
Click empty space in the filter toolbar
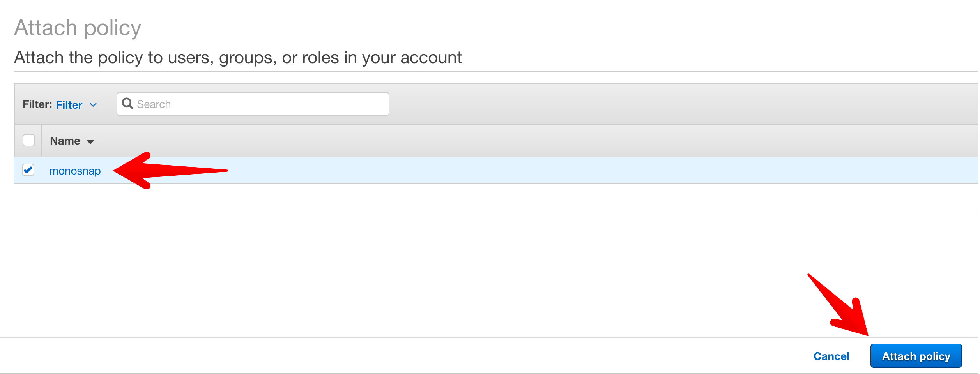pyautogui.click(x=663, y=104)
